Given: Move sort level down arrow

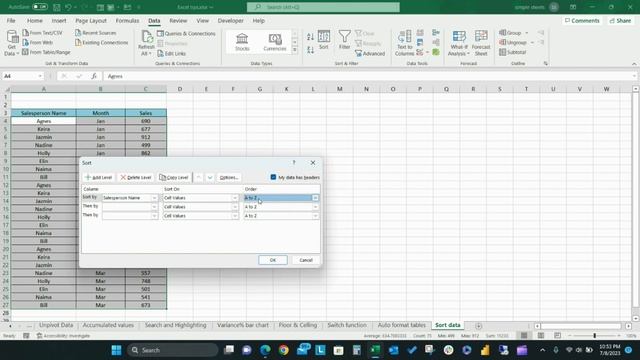Looking at the screenshot, I should (x=210, y=178).
